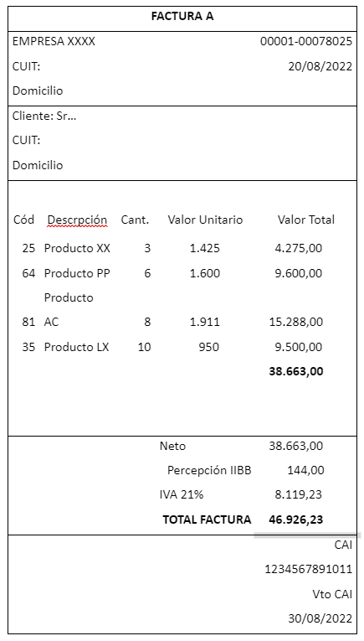Image resolution: width=364 pixels, height=641 pixels.
Task: Select the CAI number 1234567891011
Action: (x=309, y=569)
